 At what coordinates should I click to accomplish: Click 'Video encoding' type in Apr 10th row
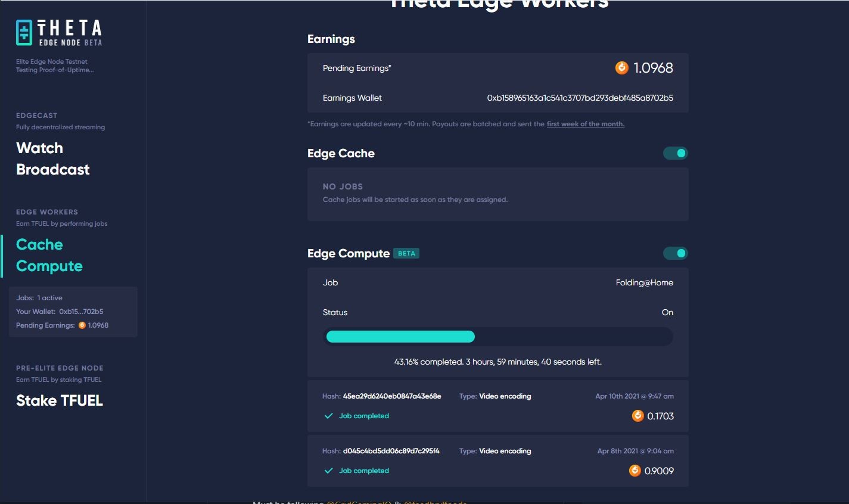click(505, 396)
